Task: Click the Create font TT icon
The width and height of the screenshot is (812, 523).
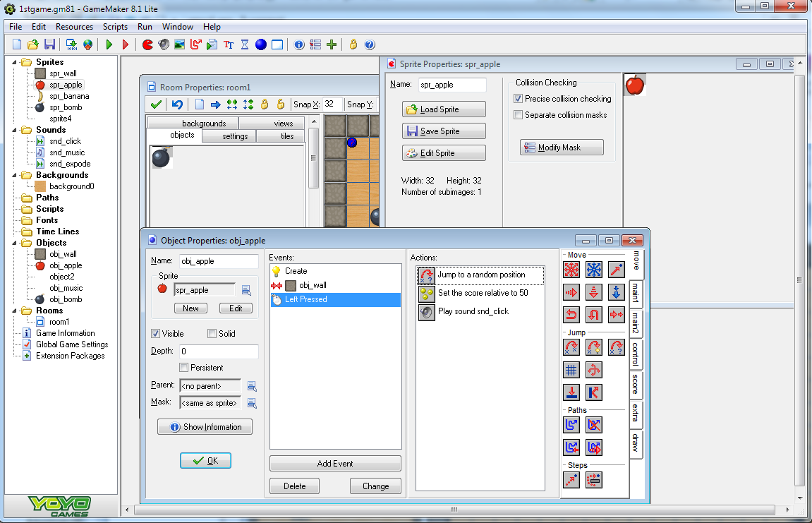Action: (x=229, y=44)
